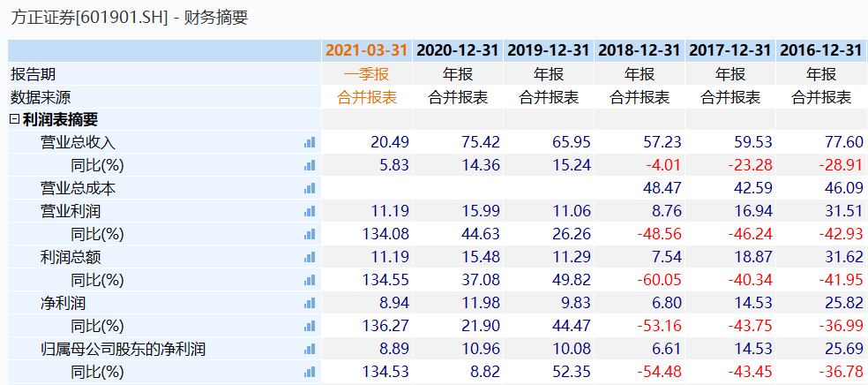Click operating profit value 31.51
The height and width of the screenshot is (385, 868).
point(843,211)
